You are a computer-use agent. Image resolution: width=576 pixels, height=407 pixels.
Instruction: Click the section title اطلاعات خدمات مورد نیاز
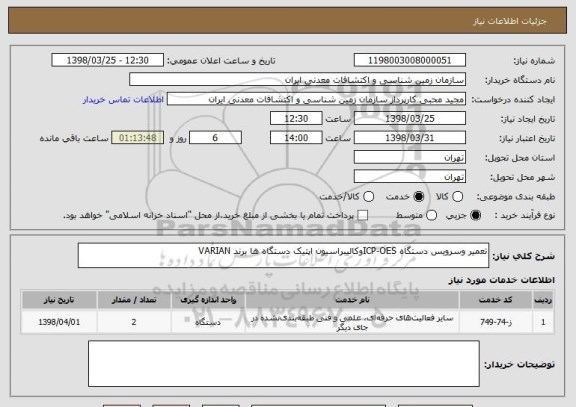(x=501, y=280)
